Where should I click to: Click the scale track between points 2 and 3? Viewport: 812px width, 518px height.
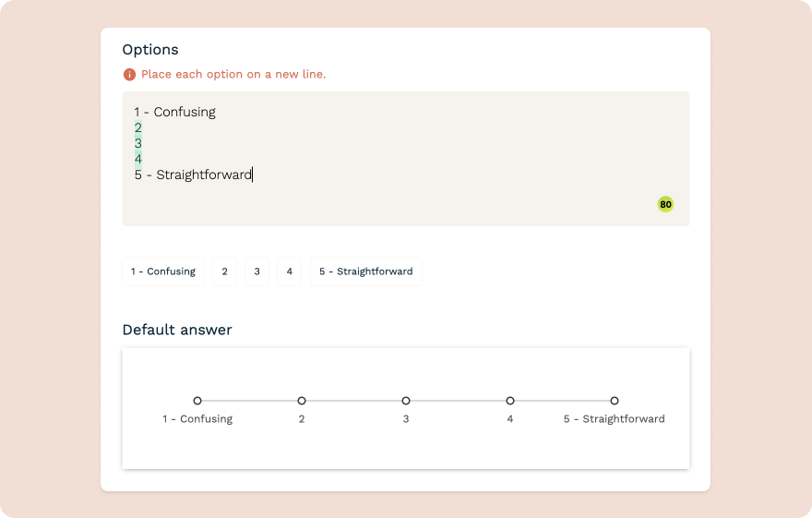point(353,401)
